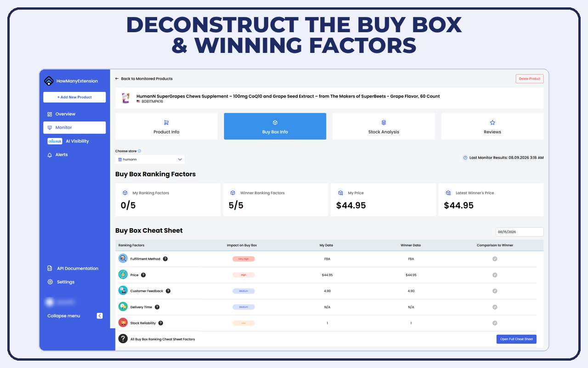Image resolution: width=588 pixels, height=368 pixels.
Task: Click the Delete Product button
Action: [x=530, y=79]
